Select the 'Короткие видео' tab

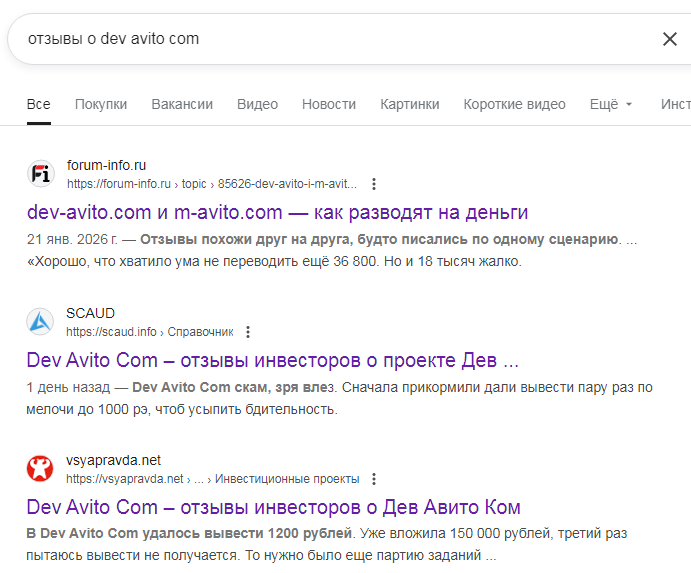click(x=514, y=104)
